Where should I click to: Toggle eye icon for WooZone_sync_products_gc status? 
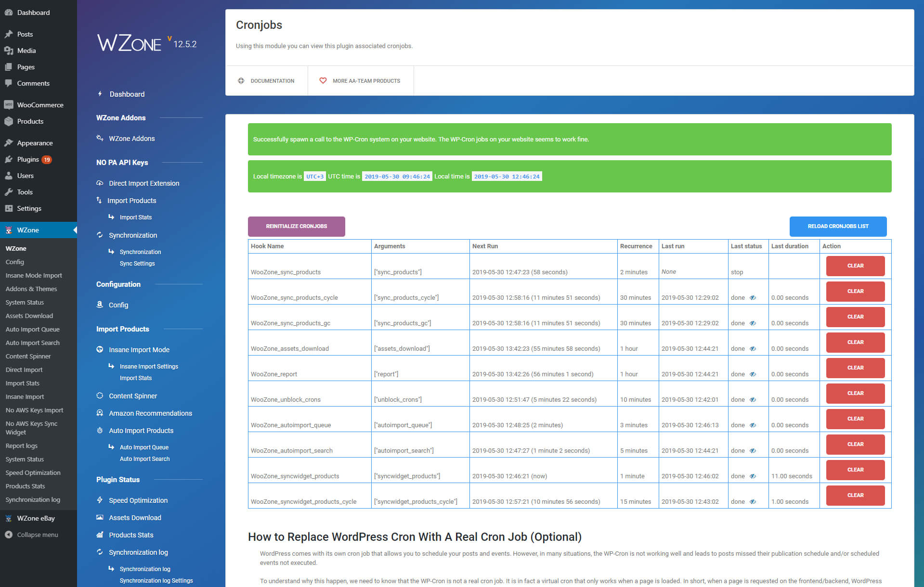pos(753,323)
